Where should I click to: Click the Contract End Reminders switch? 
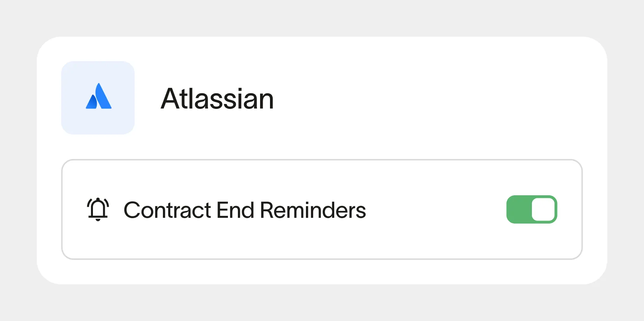[x=532, y=209]
